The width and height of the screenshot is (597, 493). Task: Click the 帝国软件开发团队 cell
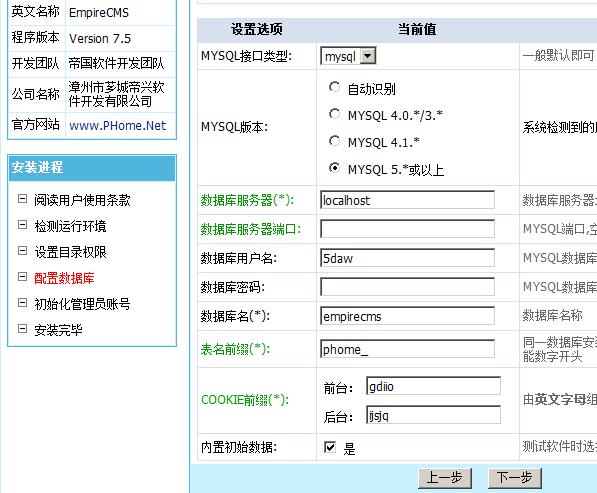(x=121, y=64)
